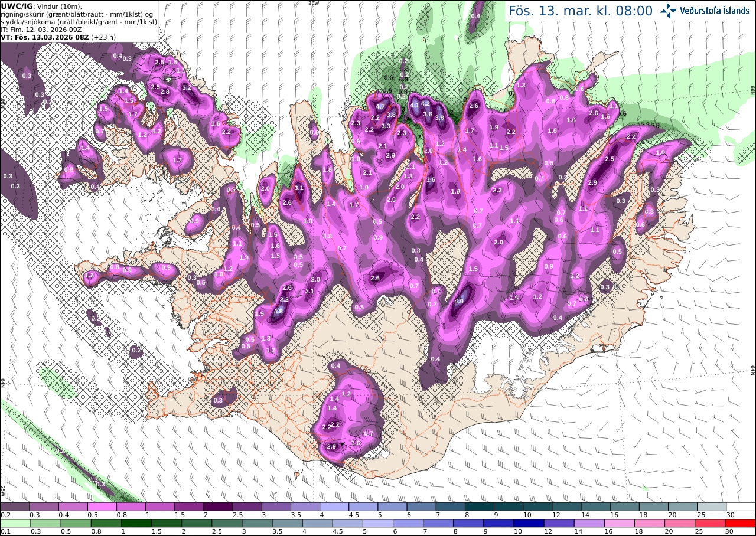Click the Veðurstofa Íslands logo
This screenshot has height=536, width=756.
705,10
